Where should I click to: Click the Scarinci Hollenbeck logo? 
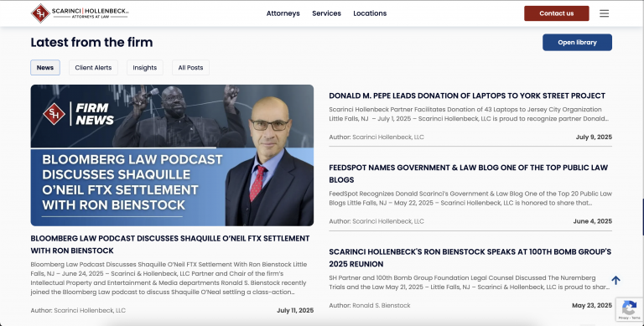click(x=80, y=13)
